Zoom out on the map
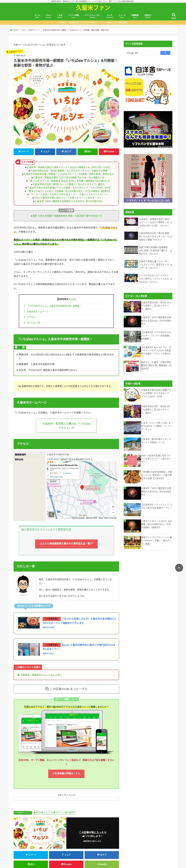This screenshot has height=868, width=186. pos(113,513)
